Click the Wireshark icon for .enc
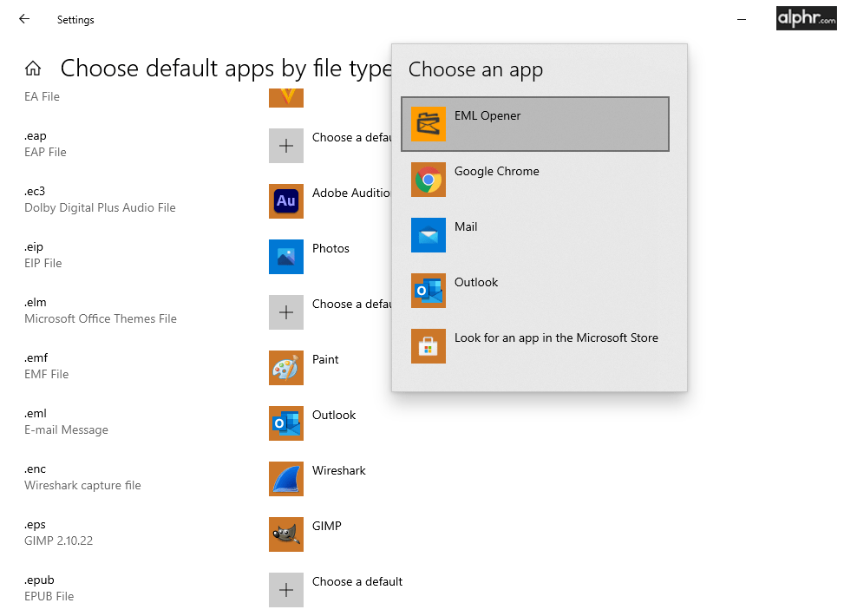The height and width of the screenshot is (616, 844). click(286, 479)
